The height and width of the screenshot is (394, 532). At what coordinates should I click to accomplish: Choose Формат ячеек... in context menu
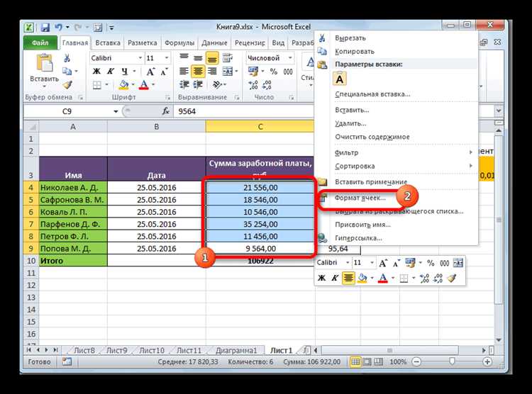coord(360,198)
